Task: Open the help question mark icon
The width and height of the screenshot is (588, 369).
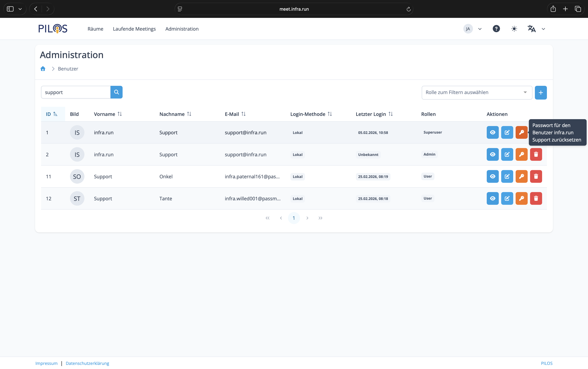Action: tap(496, 29)
